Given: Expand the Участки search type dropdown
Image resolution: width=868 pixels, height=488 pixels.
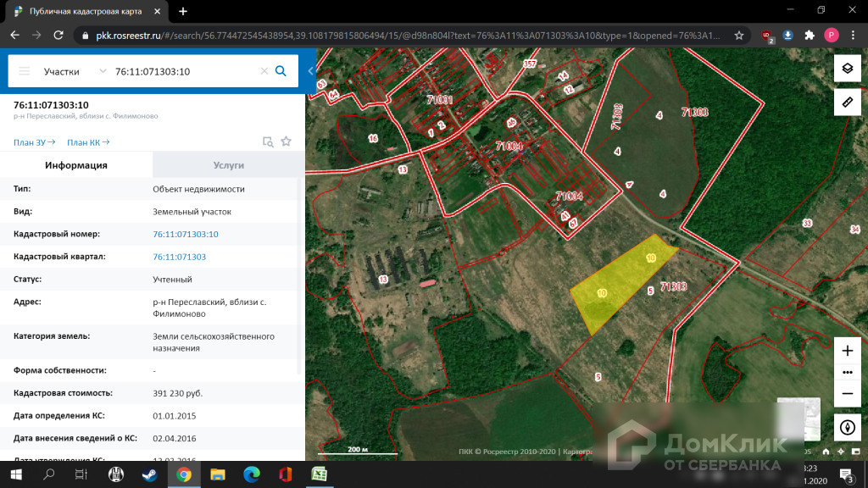Looking at the screenshot, I should point(103,72).
